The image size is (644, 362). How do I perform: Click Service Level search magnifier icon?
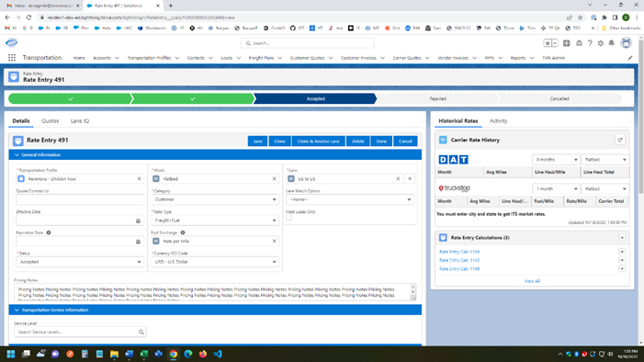pyautogui.click(x=141, y=332)
